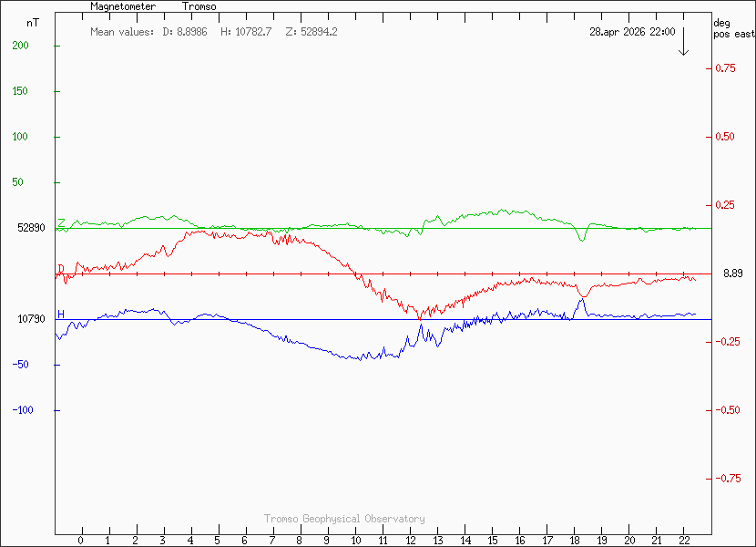756x547 pixels.
Task: Select the Z: 52894.2 mean value
Action: (312, 32)
